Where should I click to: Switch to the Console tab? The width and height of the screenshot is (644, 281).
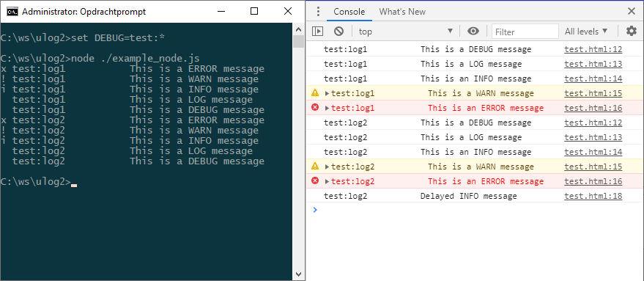[349, 12]
